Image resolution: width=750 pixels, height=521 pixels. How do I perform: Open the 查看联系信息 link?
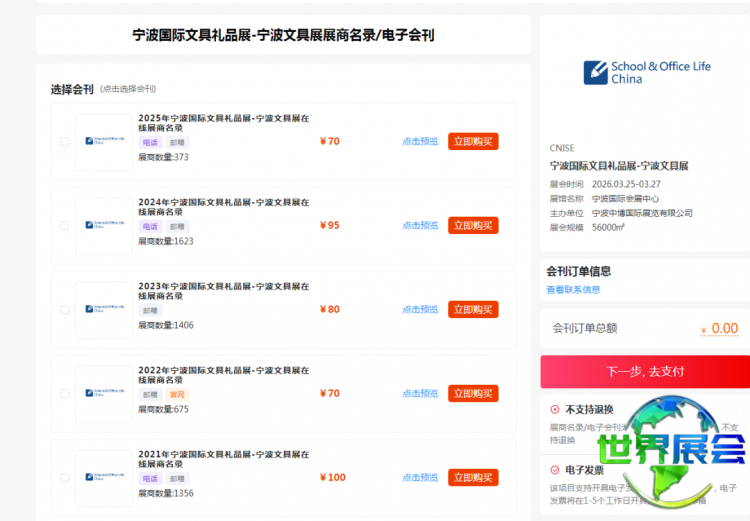pos(573,290)
